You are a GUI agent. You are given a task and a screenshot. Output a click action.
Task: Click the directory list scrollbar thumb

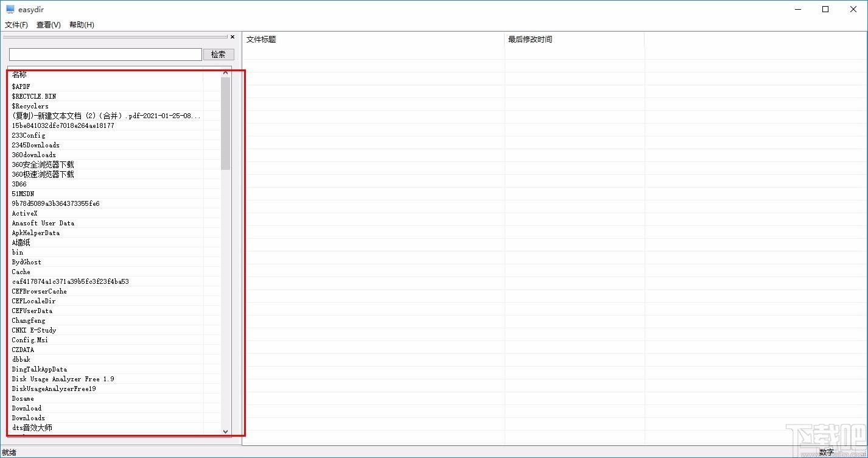click(x=226, y=124)
